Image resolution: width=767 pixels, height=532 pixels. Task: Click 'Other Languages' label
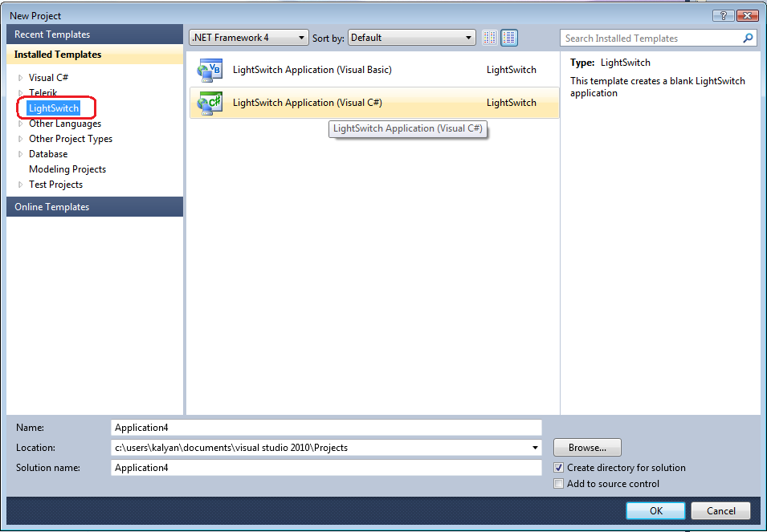[x=65, y=124]
